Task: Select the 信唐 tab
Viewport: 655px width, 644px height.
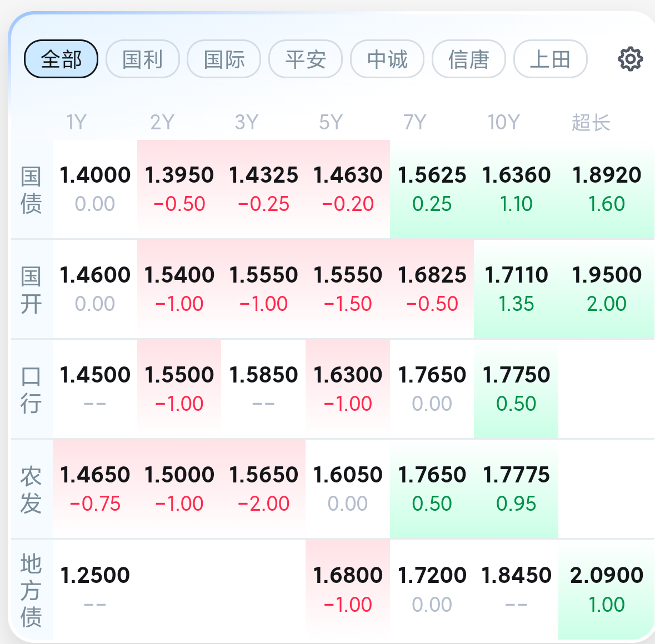Action: (x=469, y=59)
